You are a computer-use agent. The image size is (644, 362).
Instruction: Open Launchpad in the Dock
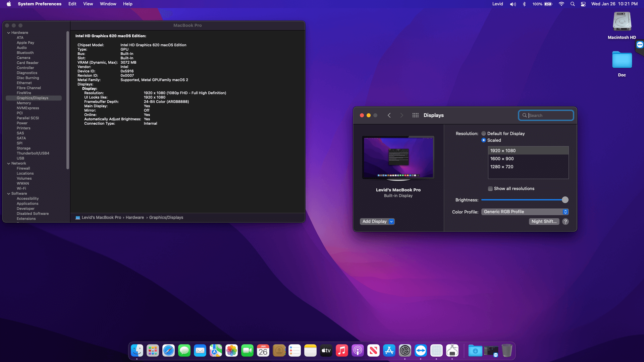point(153,351)
